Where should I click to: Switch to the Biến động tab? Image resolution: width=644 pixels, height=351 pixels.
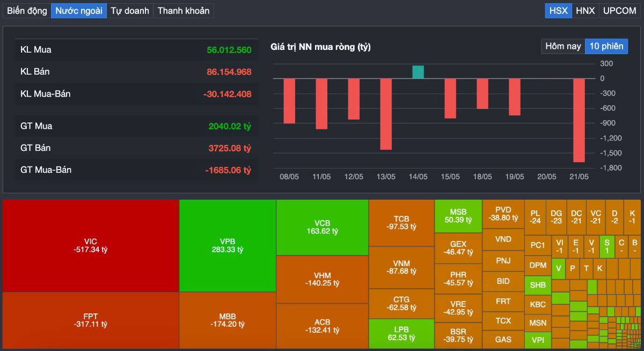tap(27, 11)
